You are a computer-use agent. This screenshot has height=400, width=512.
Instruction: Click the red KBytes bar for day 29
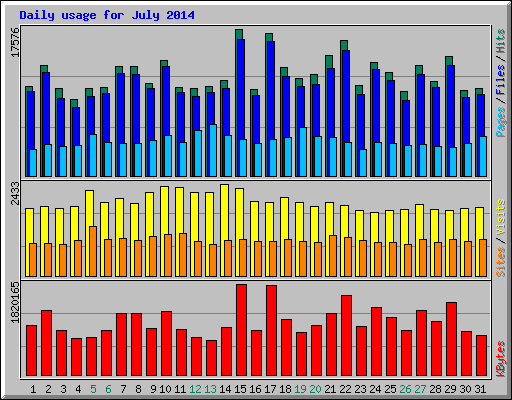[451, 339]
